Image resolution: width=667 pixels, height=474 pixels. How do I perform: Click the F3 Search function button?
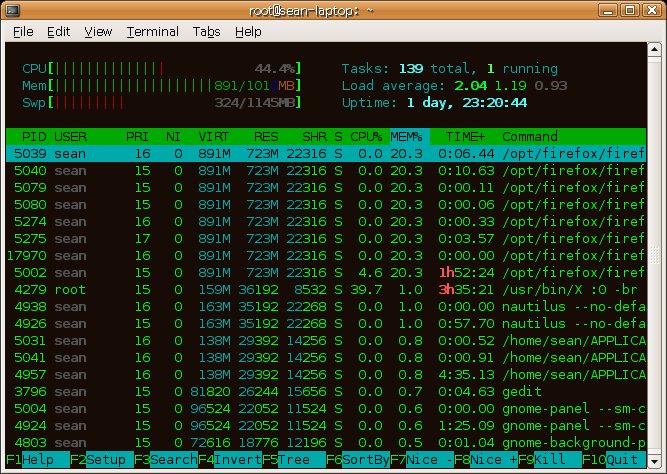coord(166,460)
